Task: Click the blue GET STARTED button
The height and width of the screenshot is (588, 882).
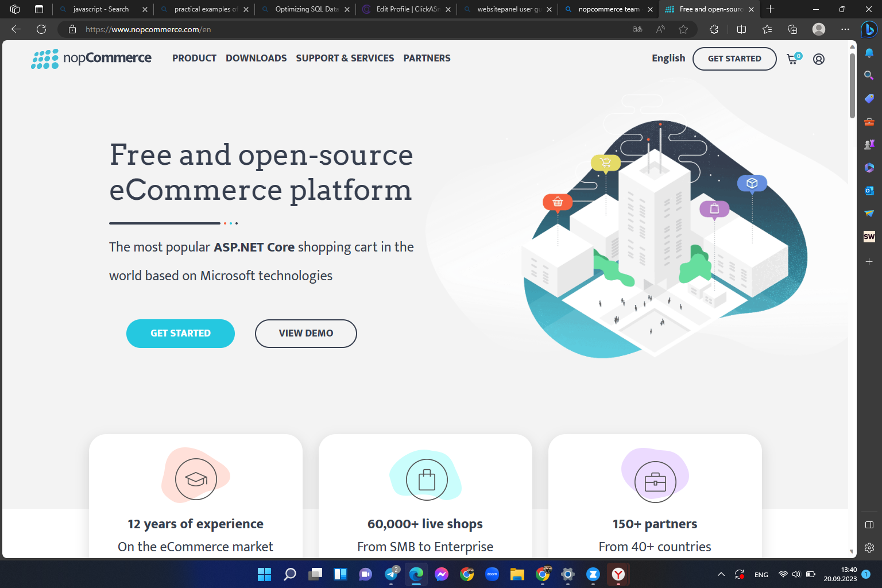Action: pyautogui.click(x=180, y=334)
